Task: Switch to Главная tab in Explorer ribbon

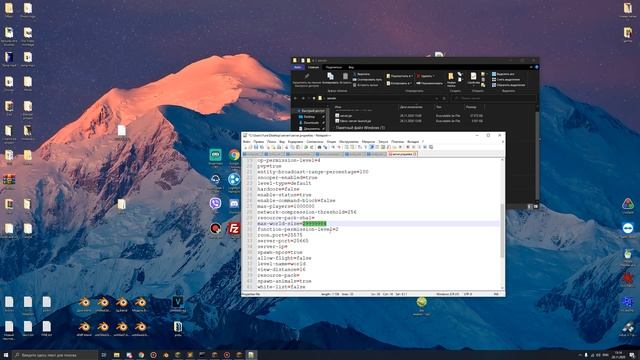Action: pyautogui.click(x=313, y=67)
